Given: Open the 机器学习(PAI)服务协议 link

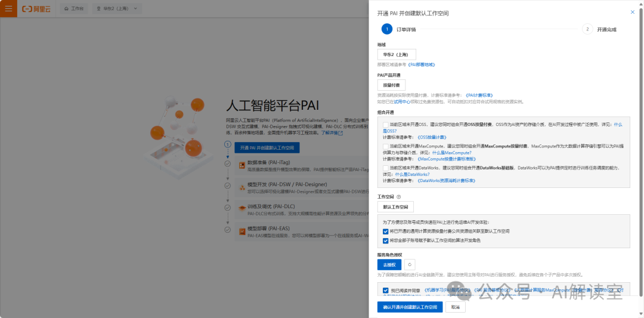Looking at the screenshot, I should click(447, 290).
